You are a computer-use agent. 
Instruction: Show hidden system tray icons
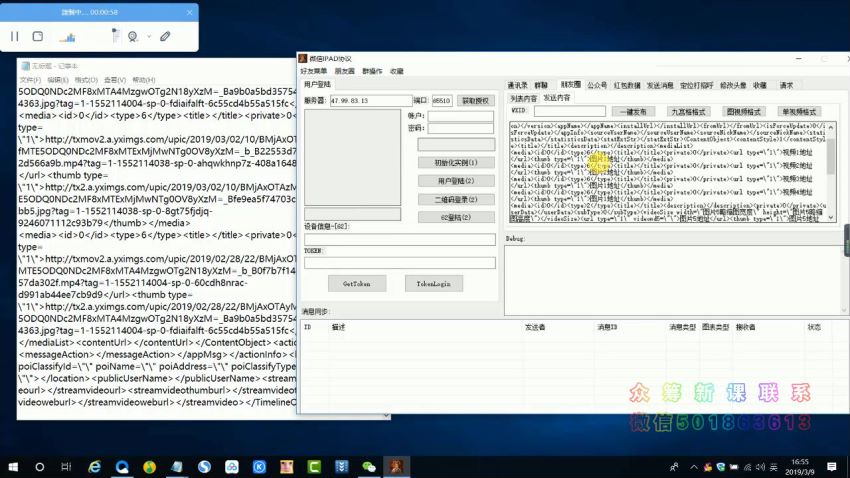693,467
